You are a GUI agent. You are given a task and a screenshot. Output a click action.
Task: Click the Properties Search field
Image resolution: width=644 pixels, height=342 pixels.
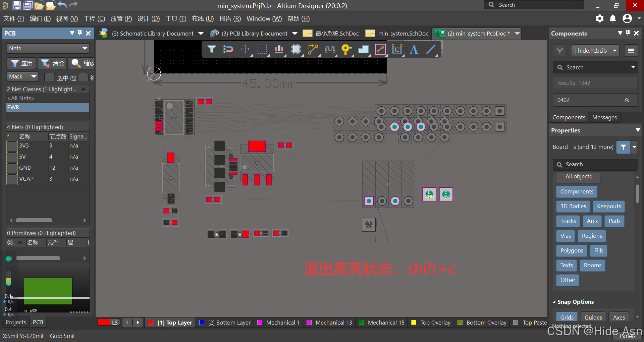click(x=595, y=165)
